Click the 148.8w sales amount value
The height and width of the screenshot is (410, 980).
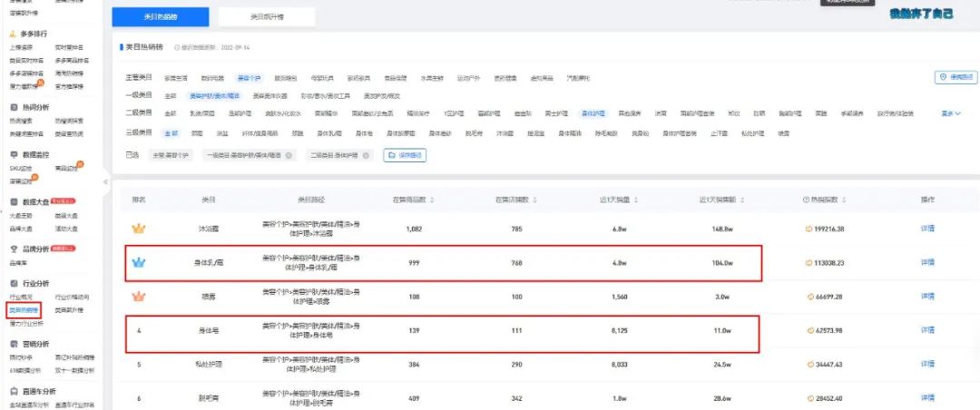click(x=722, y=229)
